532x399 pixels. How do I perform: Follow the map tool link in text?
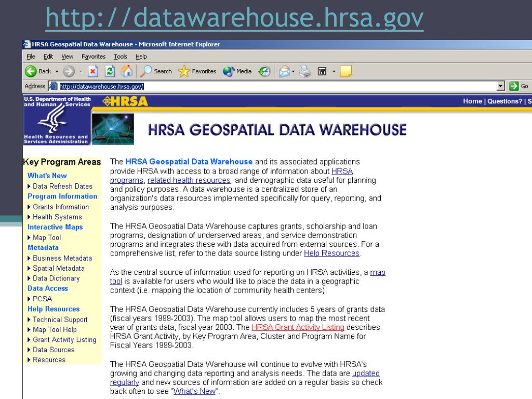pyautogui.click(x=378, y=272)
